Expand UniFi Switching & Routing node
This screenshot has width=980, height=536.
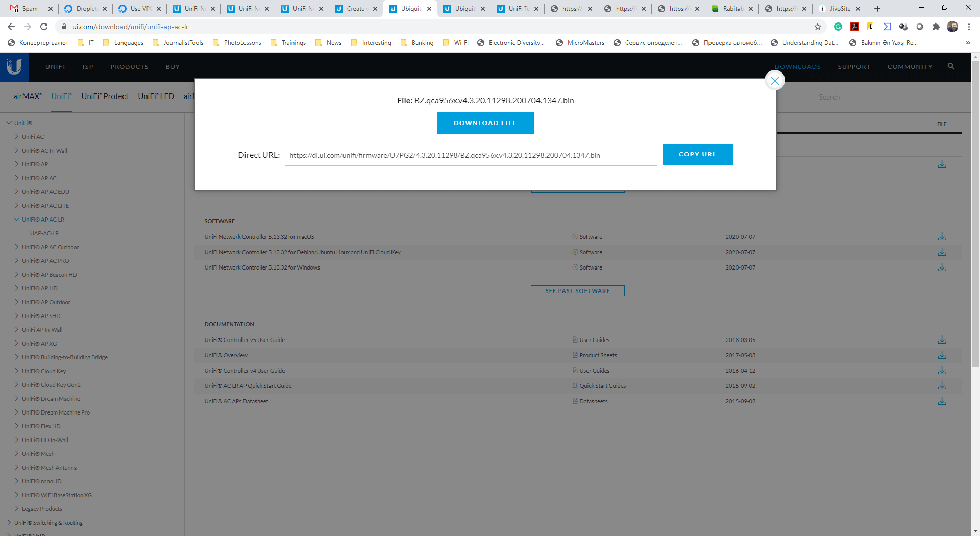click(9, 523)
